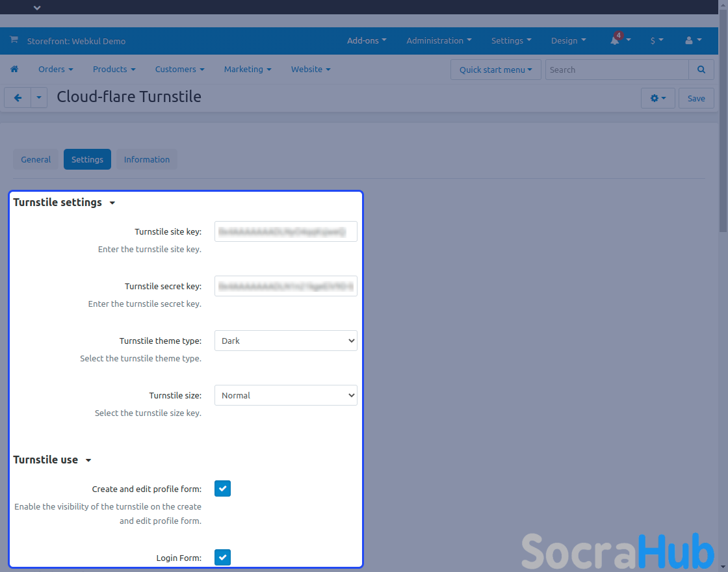Open the Add-ons menu

coord(367,40)
